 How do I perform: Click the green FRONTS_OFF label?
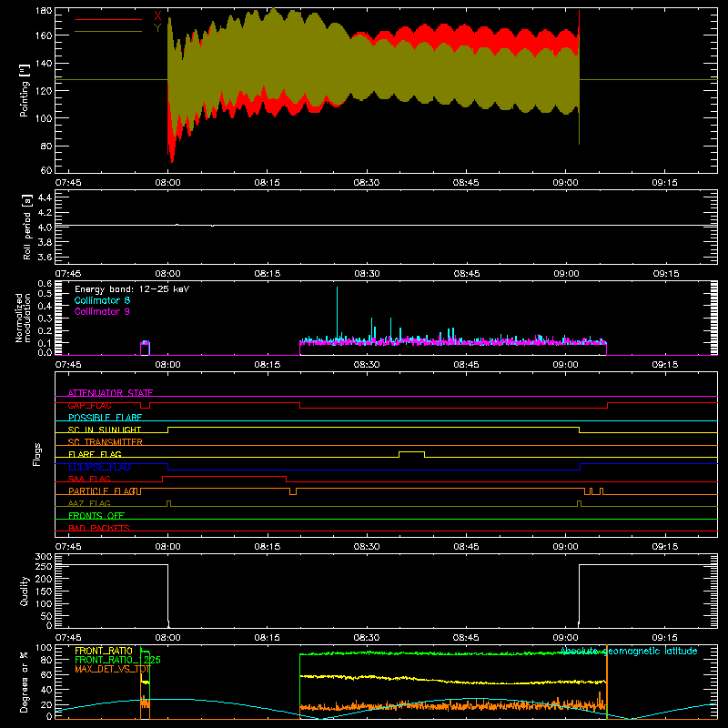[x=96, y=515]
